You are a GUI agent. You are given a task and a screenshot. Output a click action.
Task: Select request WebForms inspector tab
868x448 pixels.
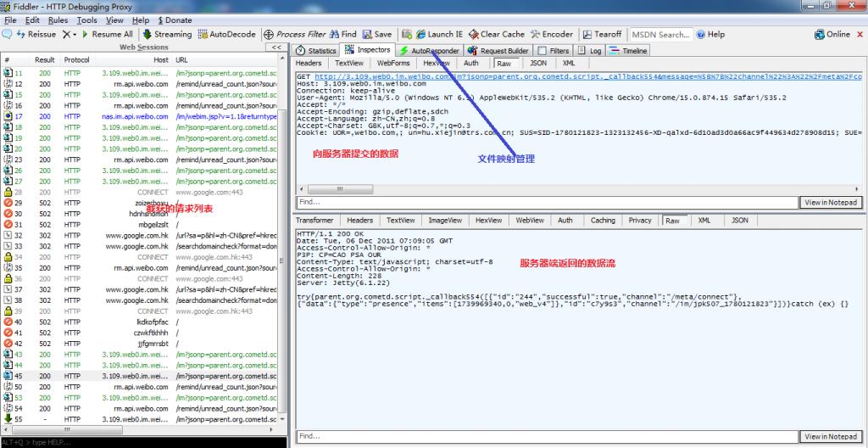click(x=393, y=63)
